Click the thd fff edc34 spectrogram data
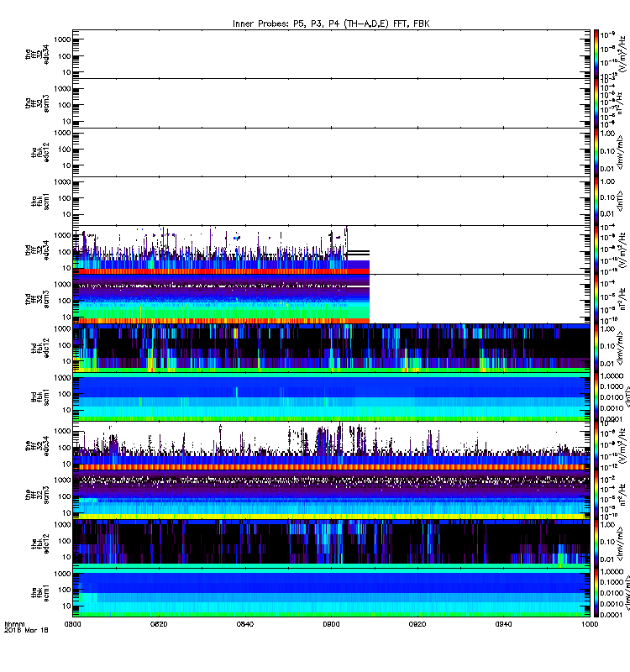The height and width of the screenshot is (672, 630). click(221, 250)
